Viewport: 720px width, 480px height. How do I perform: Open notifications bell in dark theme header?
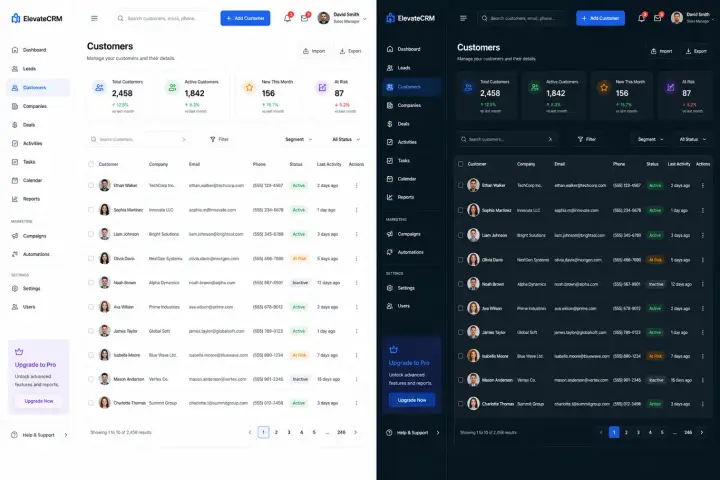tap(641, 18)
